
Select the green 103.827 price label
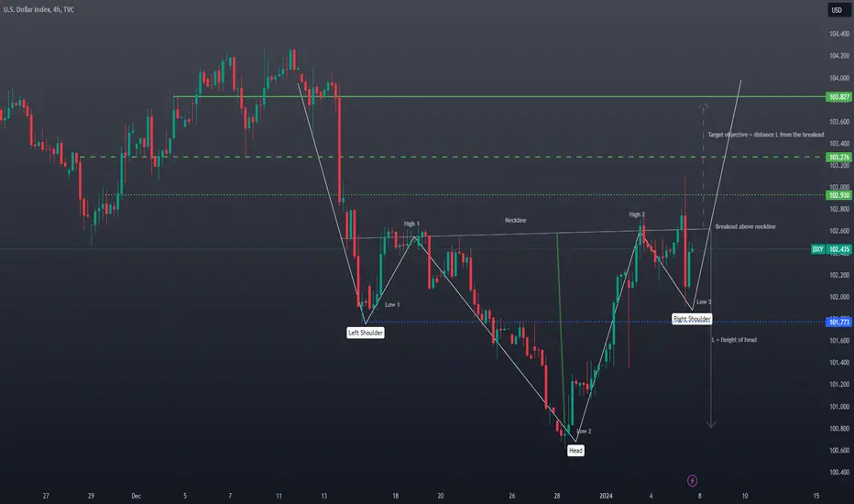click(838, 97)
